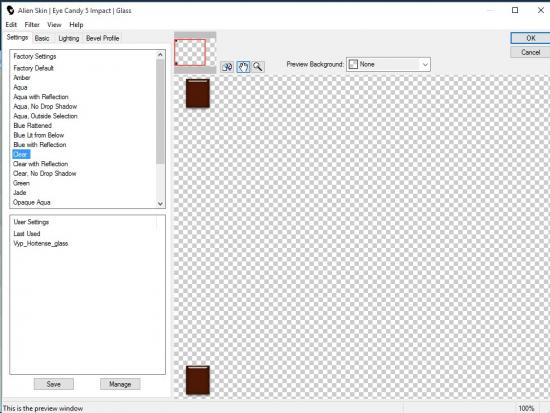The height and width of the screenshot is (413, 550).
Task: Open the View menu
Action: 54,25
